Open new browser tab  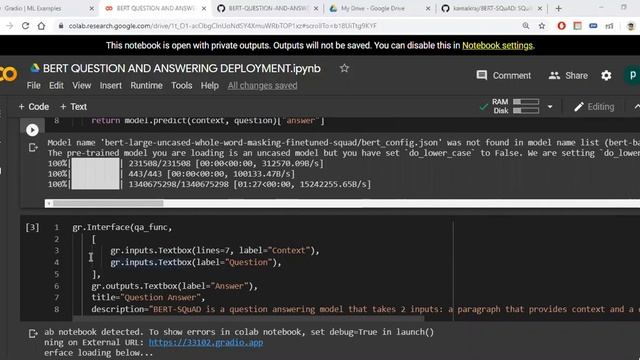point(558,8)
